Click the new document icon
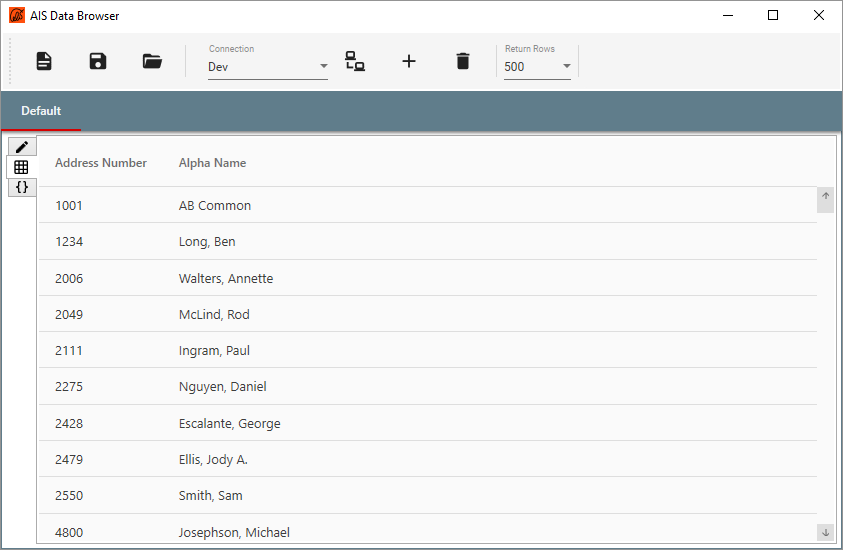The height and width of the screenshot is (550, 843). [x=44, y=61]
